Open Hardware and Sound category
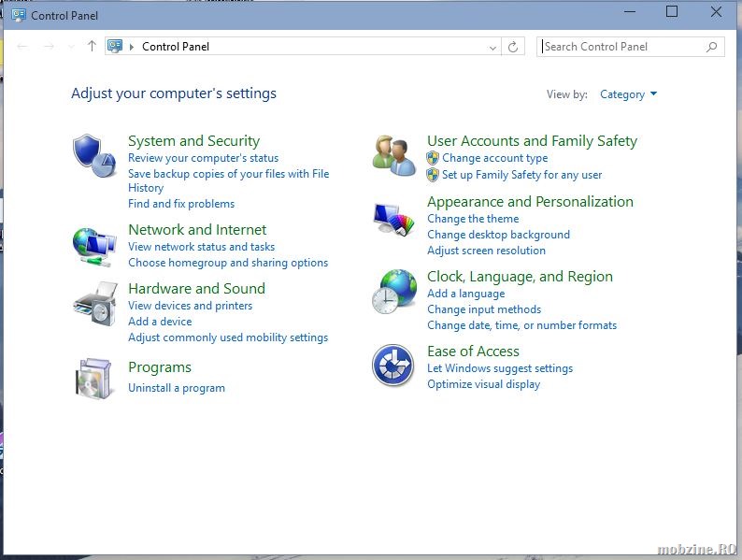 pyautogui.click(x=197, y=288)
